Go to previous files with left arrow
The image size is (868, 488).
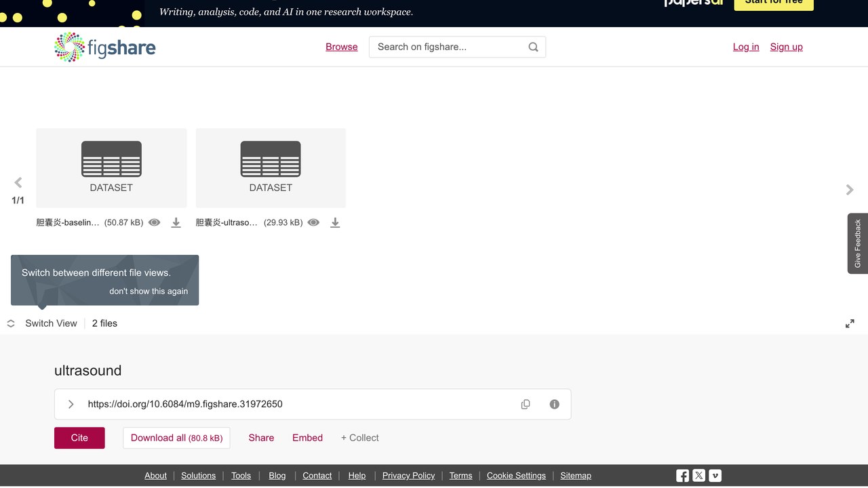[18, 182]
